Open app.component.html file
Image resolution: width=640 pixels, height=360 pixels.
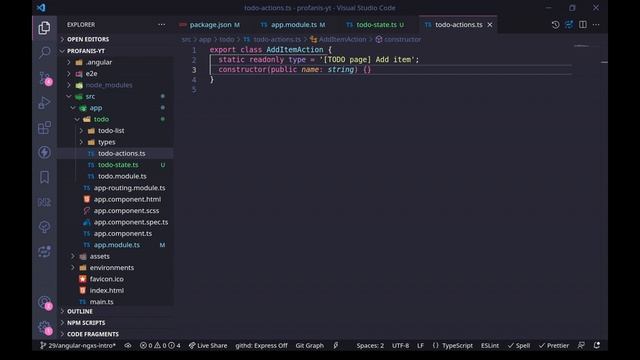click(x=127, y=199)
